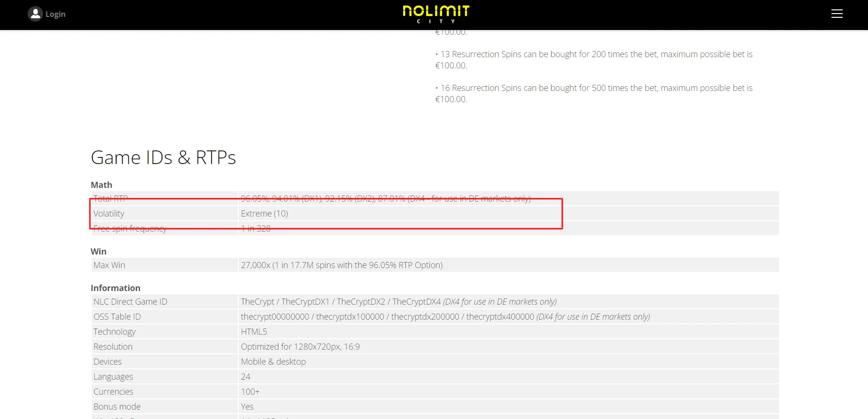Select the Information section heading
This screenshot has width=868, height=419.
click(x=116, y=288)
